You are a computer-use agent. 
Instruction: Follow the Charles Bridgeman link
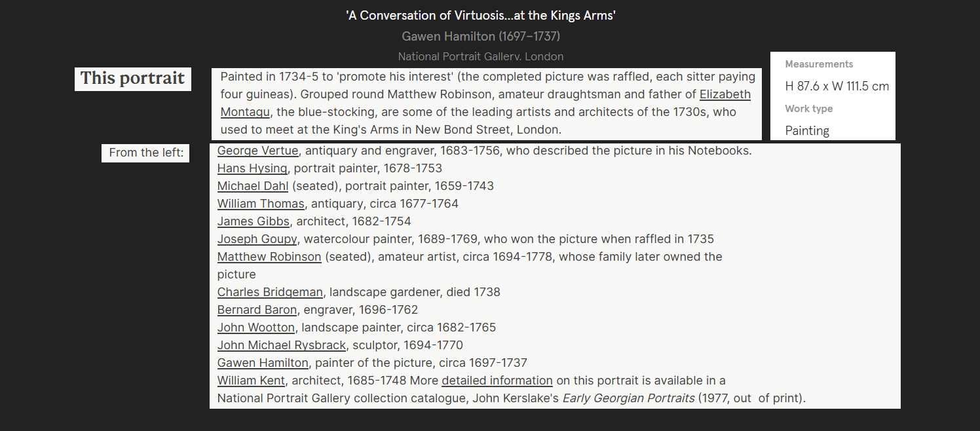[x=269, y=292]
